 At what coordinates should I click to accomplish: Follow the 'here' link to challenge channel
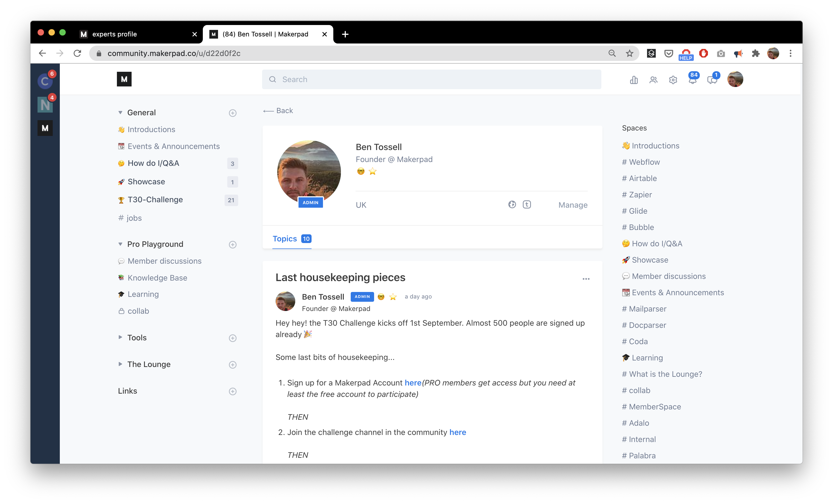tap(457, 432)
